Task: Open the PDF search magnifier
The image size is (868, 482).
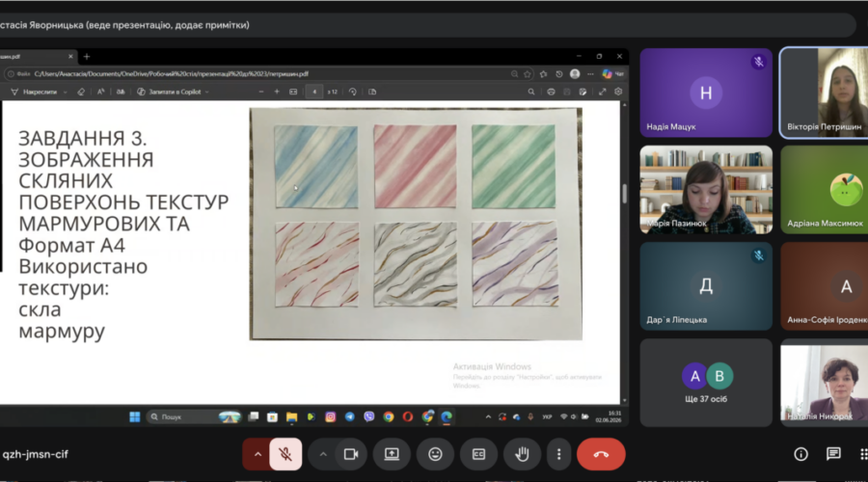Action: [531, 92]
